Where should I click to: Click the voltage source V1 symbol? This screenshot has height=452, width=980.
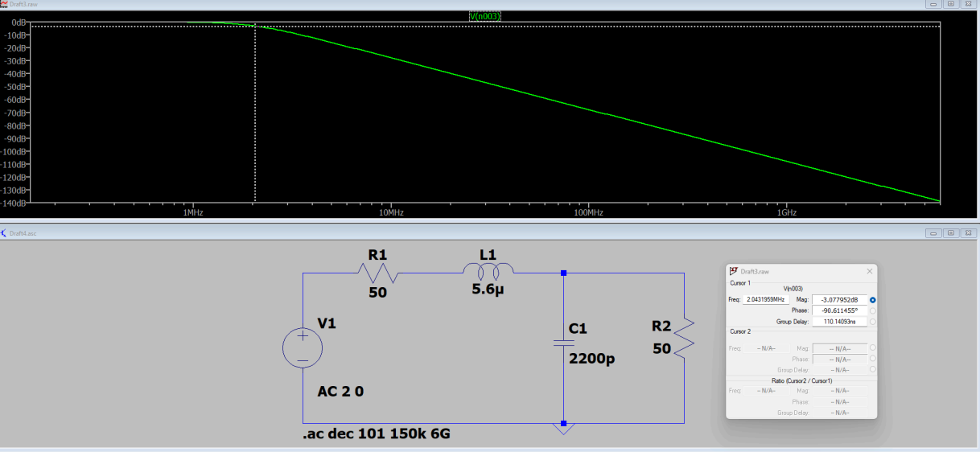point(303,349)
